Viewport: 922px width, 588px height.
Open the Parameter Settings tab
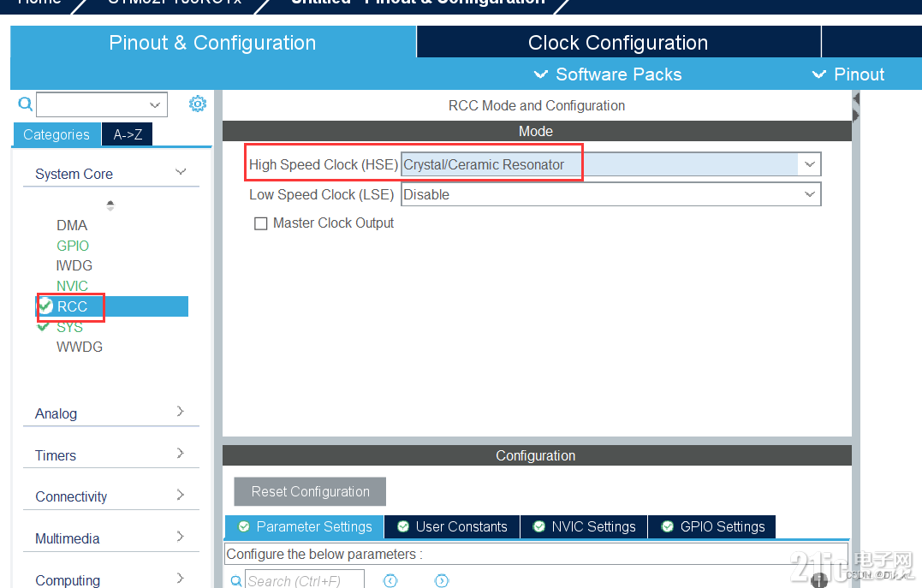point(305,527)
